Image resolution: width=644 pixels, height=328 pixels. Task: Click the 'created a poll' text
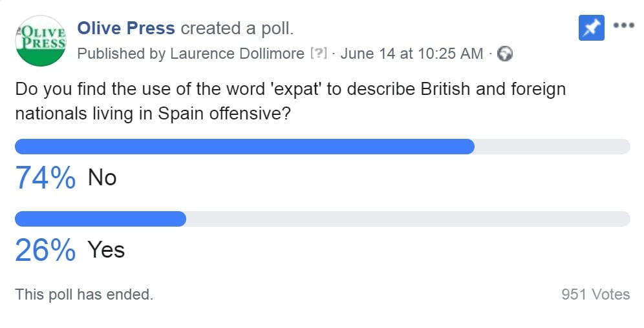pyautogui.click(x=237, y=28)
